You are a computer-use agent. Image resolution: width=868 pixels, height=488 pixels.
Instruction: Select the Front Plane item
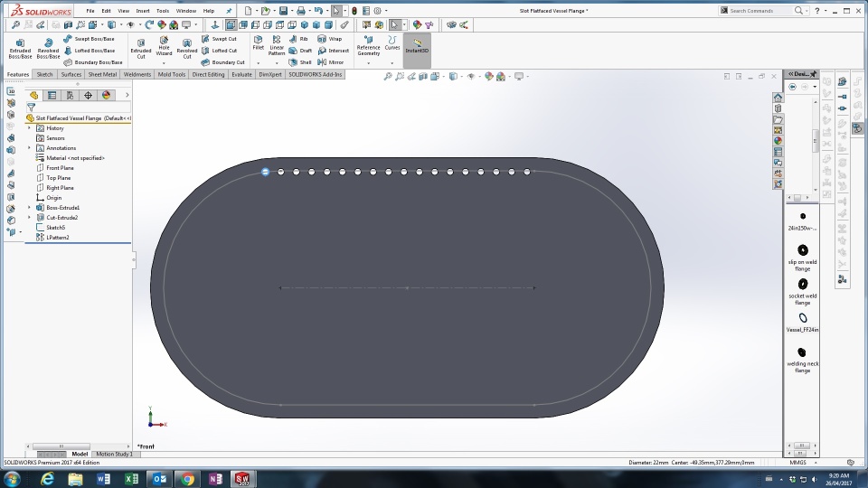55,168
